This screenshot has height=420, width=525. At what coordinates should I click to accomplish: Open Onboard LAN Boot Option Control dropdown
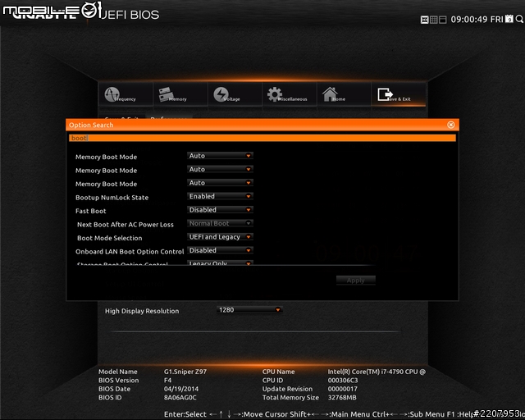220,250
